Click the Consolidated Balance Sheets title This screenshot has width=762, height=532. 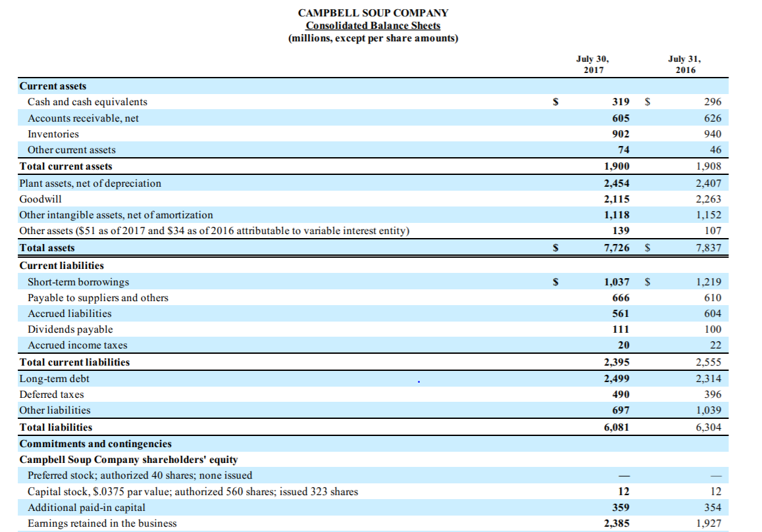coord(372,25)
